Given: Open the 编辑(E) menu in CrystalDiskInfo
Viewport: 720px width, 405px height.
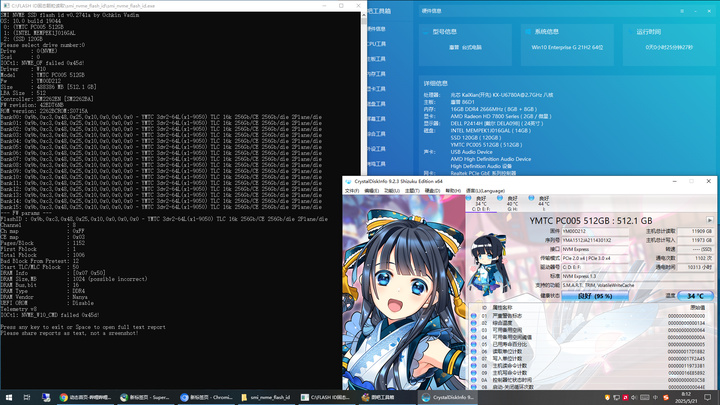Looking at the screenshot, I should tap(371, 191).
